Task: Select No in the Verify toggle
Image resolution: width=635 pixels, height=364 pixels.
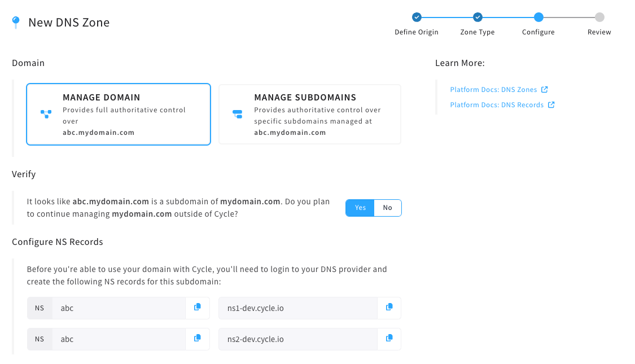Action: (388, 208)
